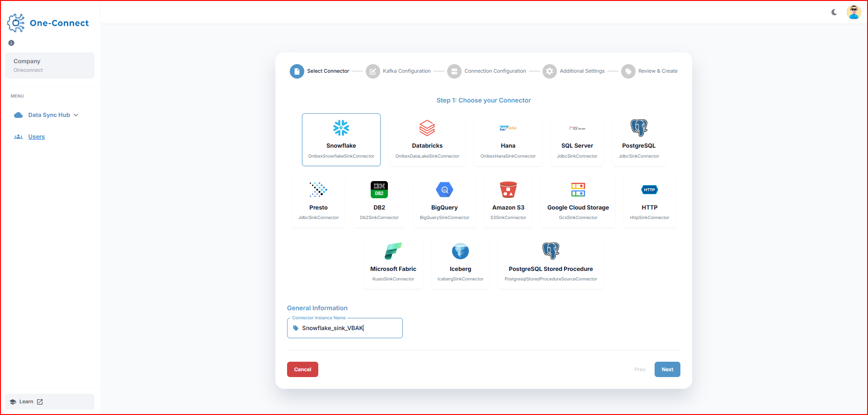The height and width of the screenshot is (415, 868).
Task: Go to the Additional Settings step label
Action: pyautogui.click(x=582, y=71)
